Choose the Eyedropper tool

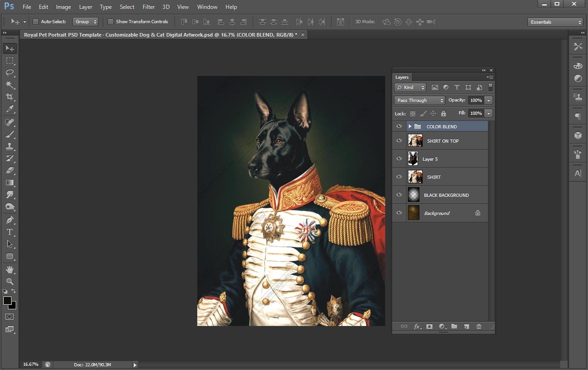(10, 109)
